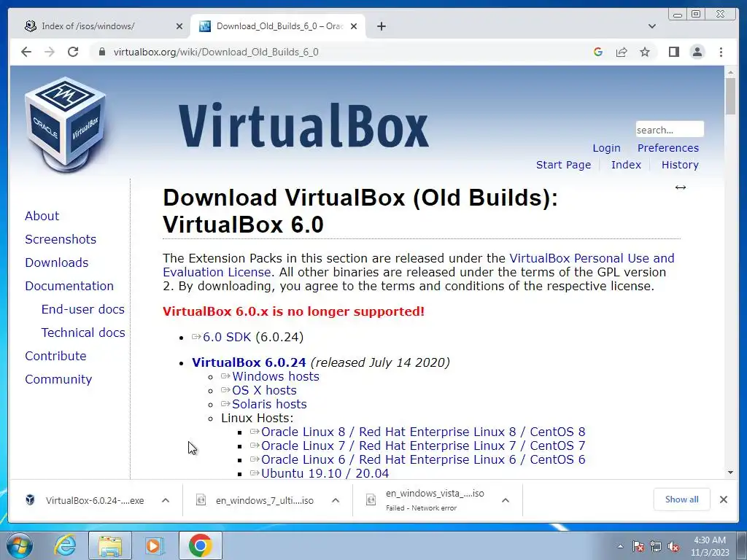Click the muted volume tray icon
Screen dimensions: 747x560
[x=673, y=547]
